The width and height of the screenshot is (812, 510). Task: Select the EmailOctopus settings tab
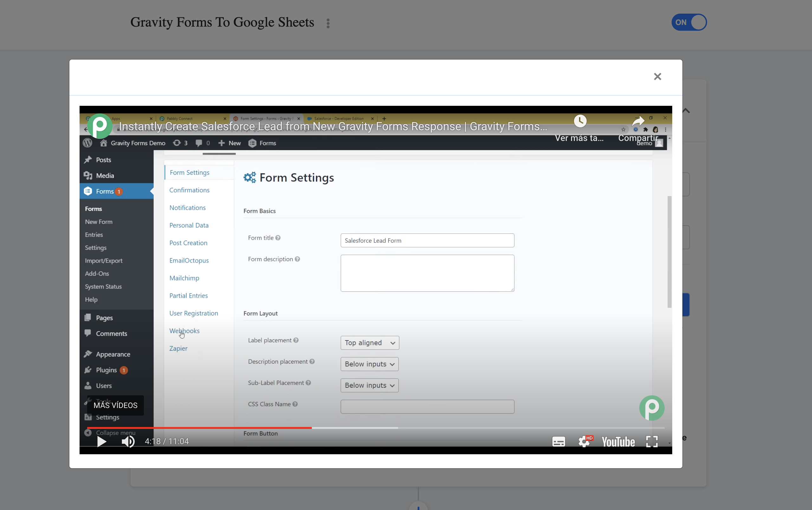[189, 260]
